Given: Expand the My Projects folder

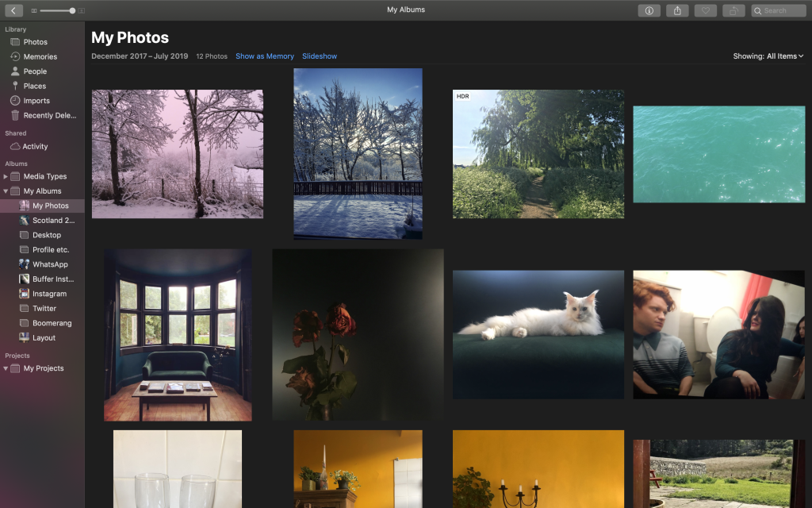Looking at the screenshot, I should click(x=6, y=368).
